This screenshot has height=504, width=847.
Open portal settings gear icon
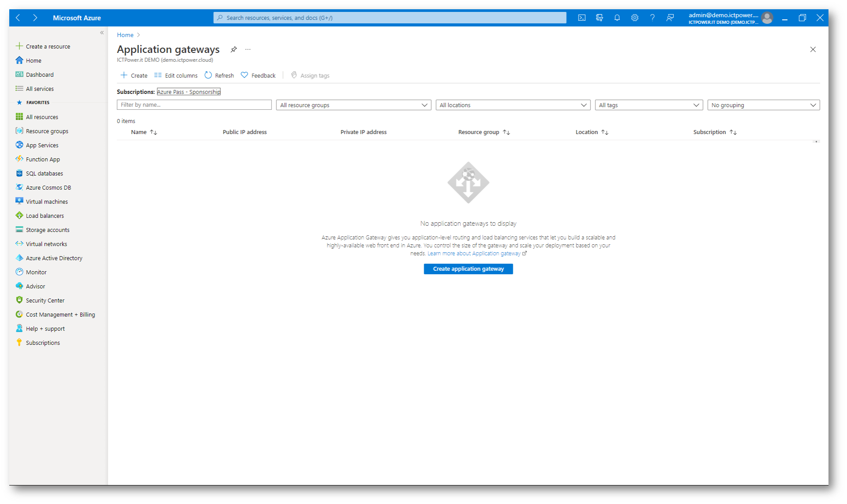point(634,18)
